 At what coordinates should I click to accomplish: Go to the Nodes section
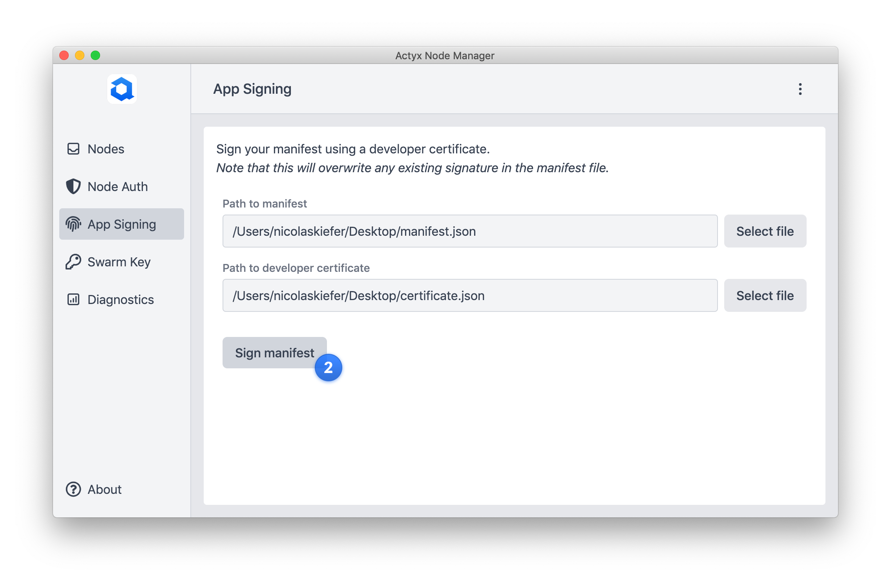(x=106, y=149)
